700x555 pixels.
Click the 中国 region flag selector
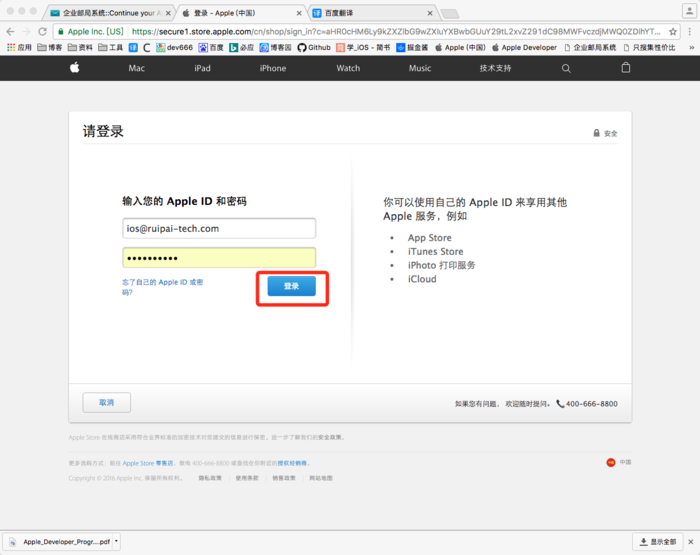tap(619, 462)
